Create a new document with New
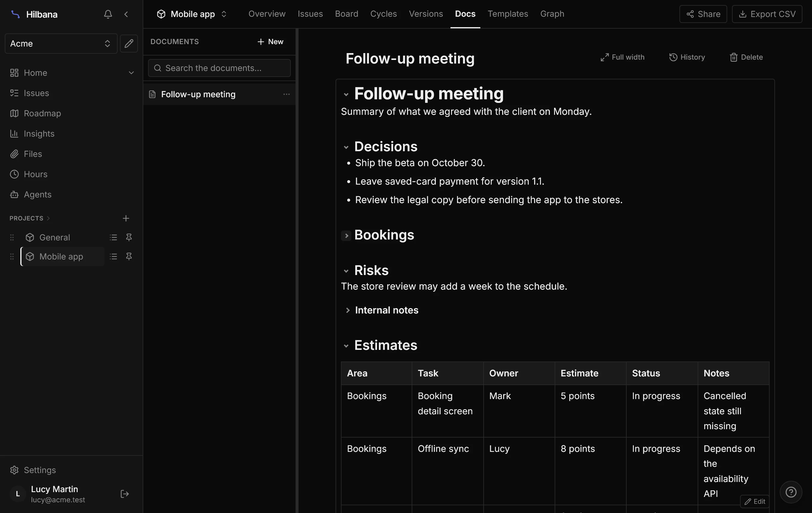The image size is (812, 513). pos(270,41)
